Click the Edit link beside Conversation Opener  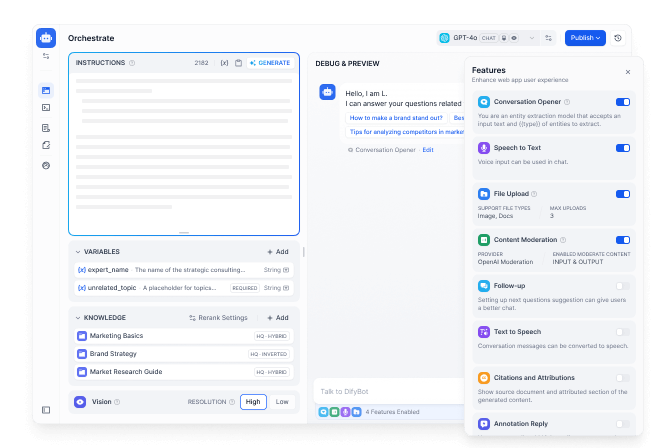(x=428, y=150)
